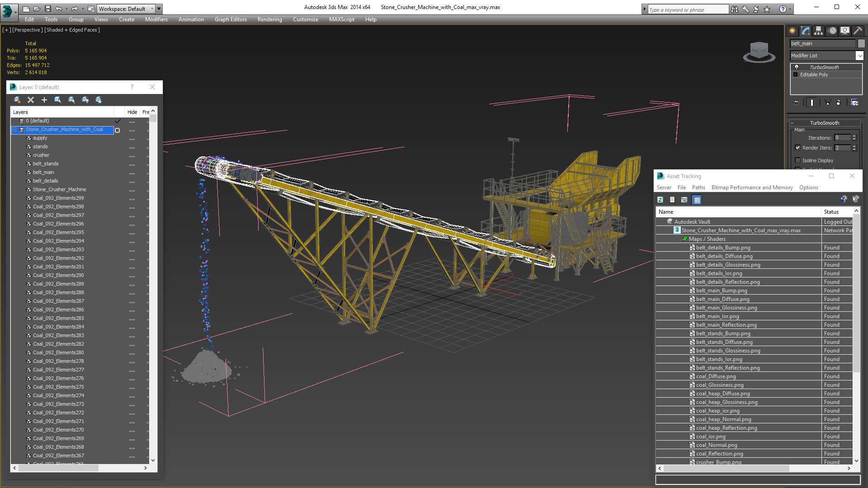This screenshot has width=868, height=488.
Task: Click the Refresh icon in Asset Tracking
Action: coord(660,200)
